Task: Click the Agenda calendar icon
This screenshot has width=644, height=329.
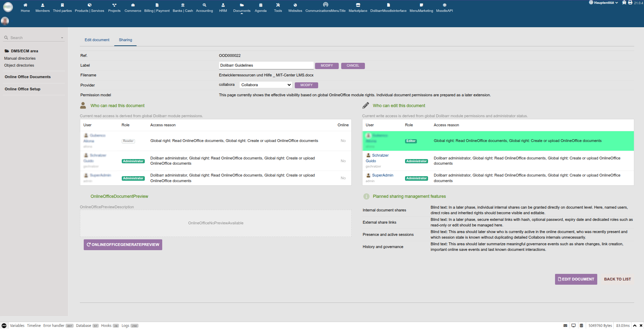Action: [261, 5]
